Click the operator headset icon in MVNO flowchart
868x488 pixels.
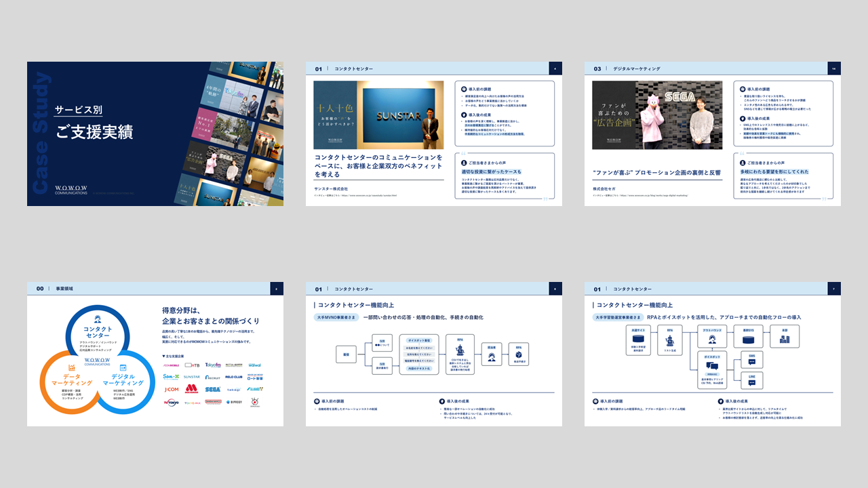(492, 357)
